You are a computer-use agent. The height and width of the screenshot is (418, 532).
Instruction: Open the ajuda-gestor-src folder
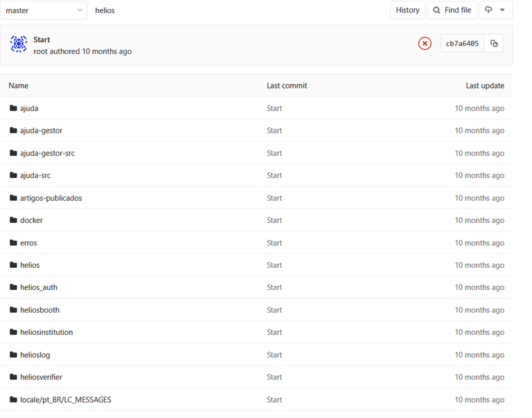(47, 153)
